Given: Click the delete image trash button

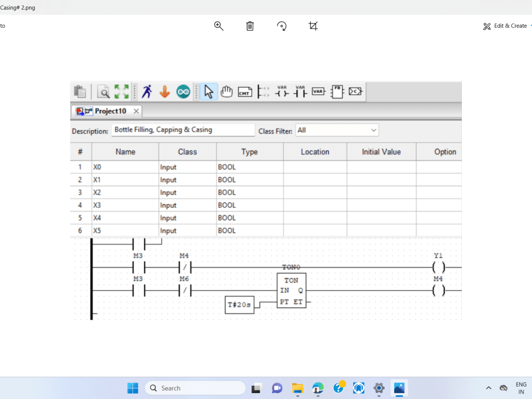Looking at the screenshot, I should 250,26.
